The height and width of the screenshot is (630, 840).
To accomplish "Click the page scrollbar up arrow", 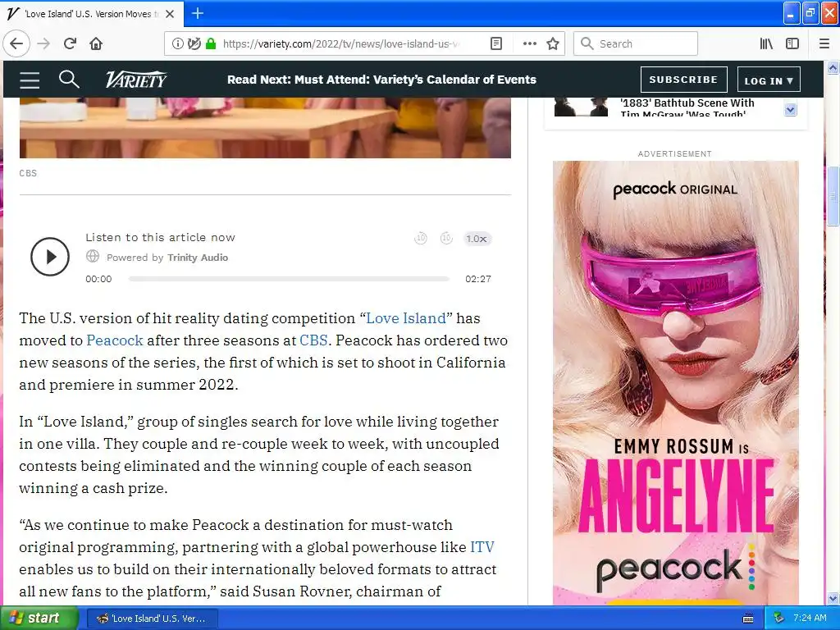I will [833, 67].
